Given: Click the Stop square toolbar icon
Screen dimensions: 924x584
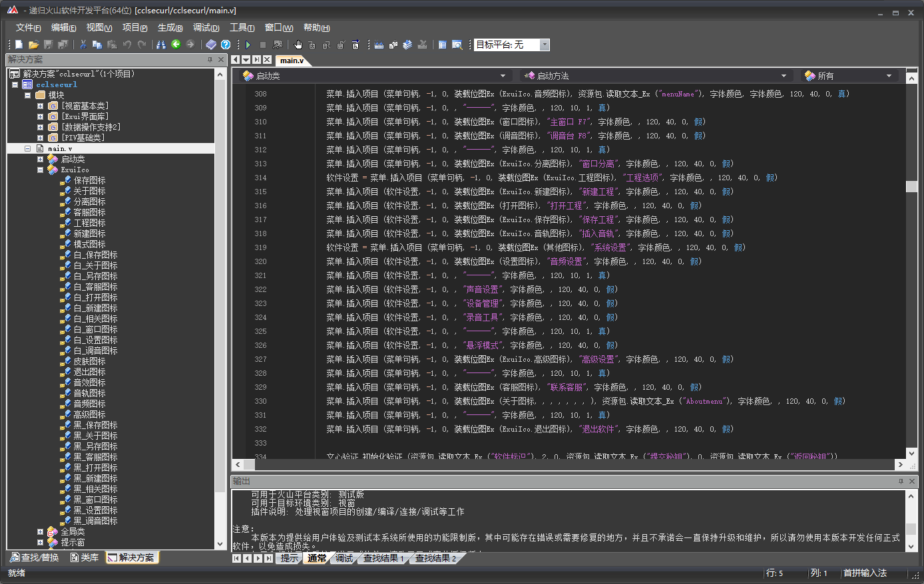Looking at the screenshot, I should (x=262, y=45).
